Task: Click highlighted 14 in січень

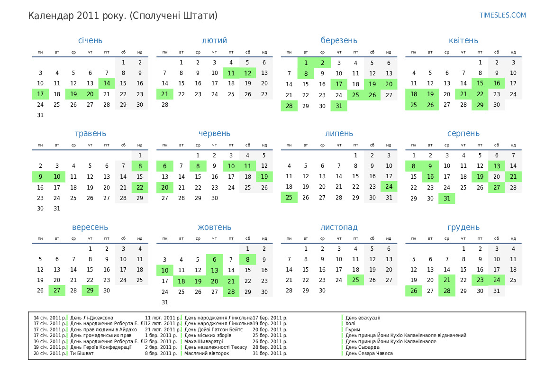Action: [107, 83]
